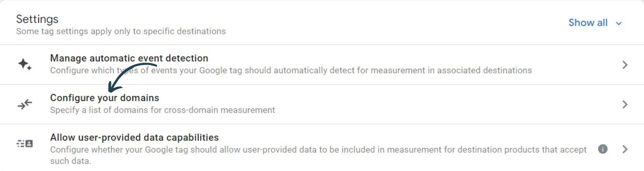Click the event types description text

(x=291, y=70)
